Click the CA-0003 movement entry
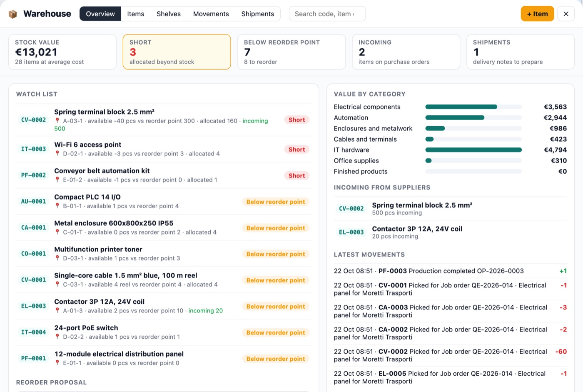The height and width of the screenshot is (392, 583). [x=450, y=311]
